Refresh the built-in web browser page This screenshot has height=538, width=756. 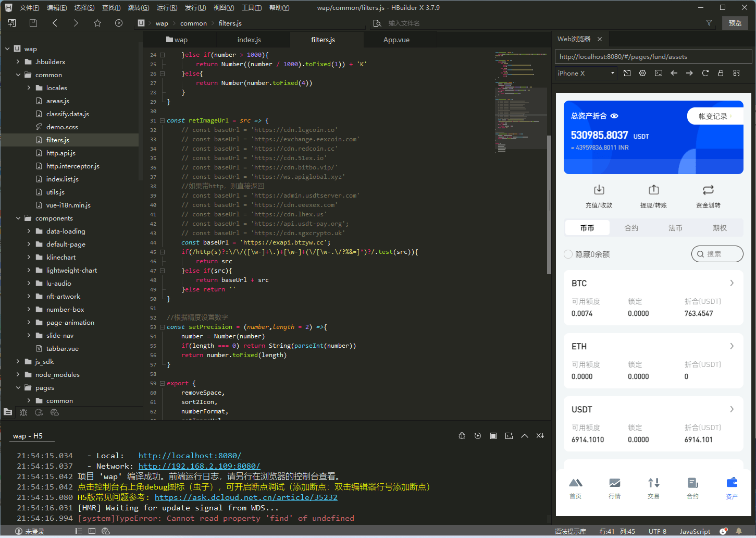[705, 73]
